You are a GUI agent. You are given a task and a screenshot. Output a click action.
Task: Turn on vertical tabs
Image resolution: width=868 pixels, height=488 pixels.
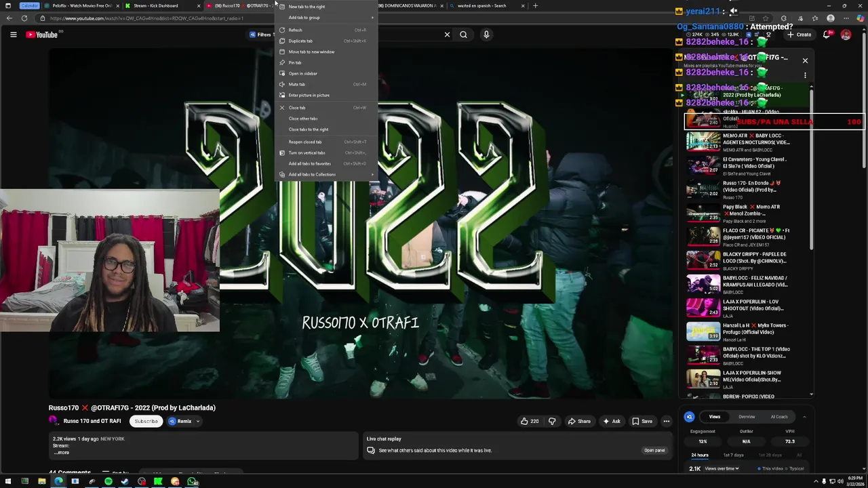[325, 152]
